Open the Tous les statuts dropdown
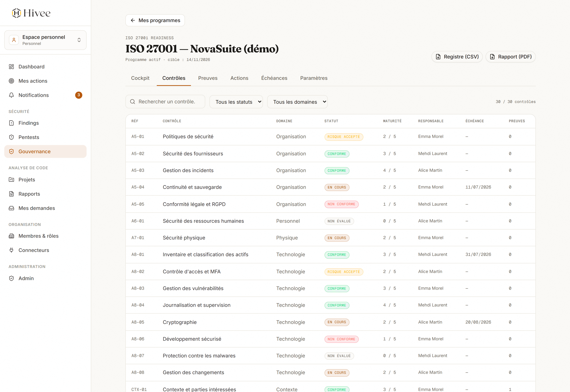The height and width of the screenshot is (392, 570). click(236, 102)
